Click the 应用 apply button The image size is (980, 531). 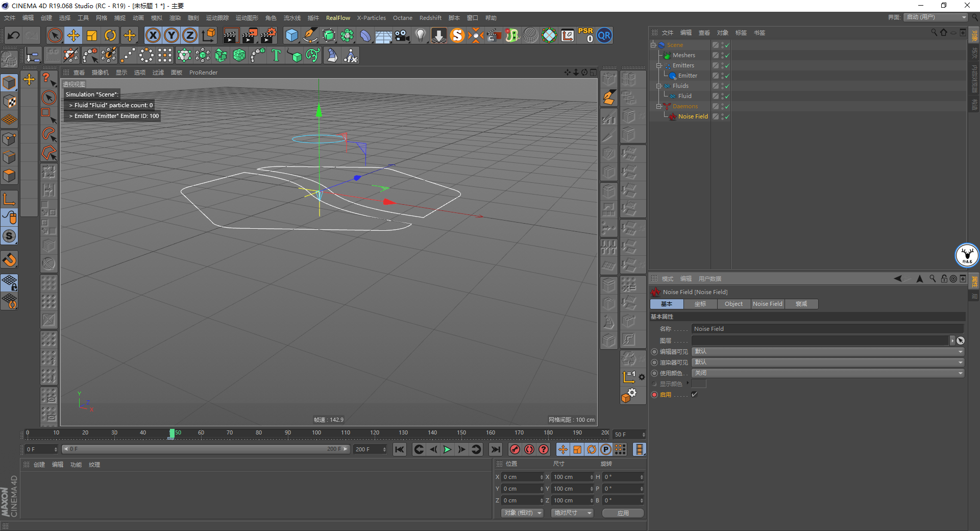[623, 513]
